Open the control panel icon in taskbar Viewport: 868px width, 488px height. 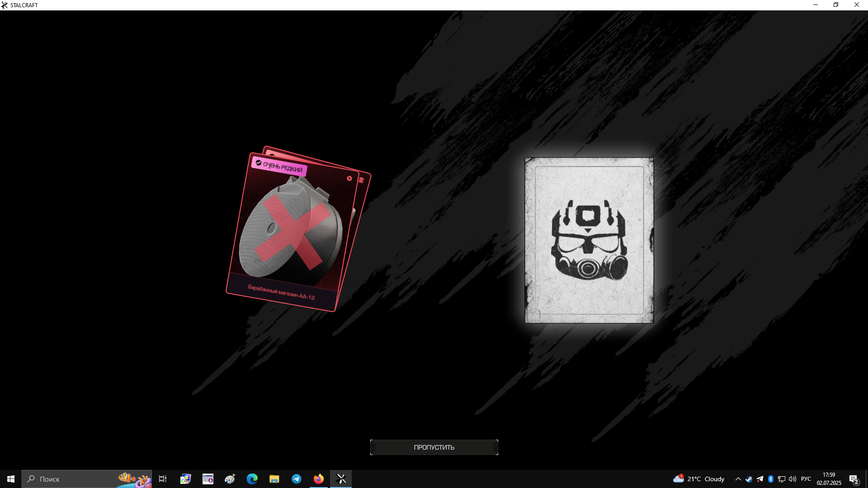tap(185, 479)
